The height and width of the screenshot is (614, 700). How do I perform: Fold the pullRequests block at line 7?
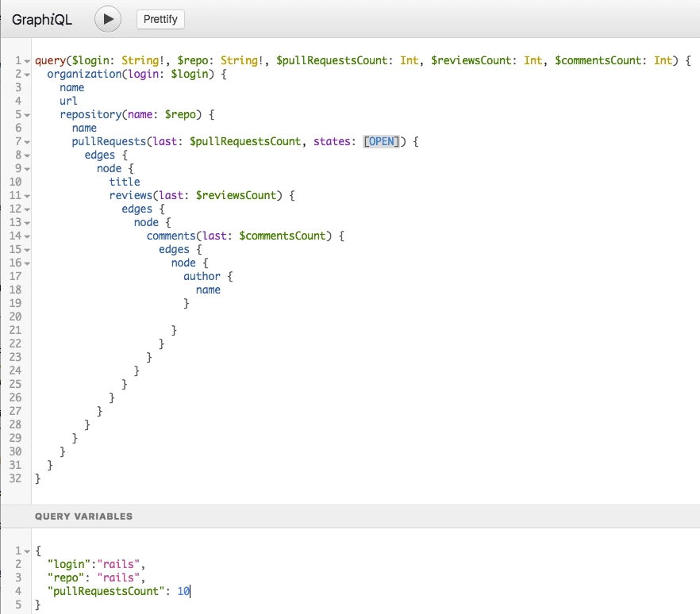click(x=27, y=142)
